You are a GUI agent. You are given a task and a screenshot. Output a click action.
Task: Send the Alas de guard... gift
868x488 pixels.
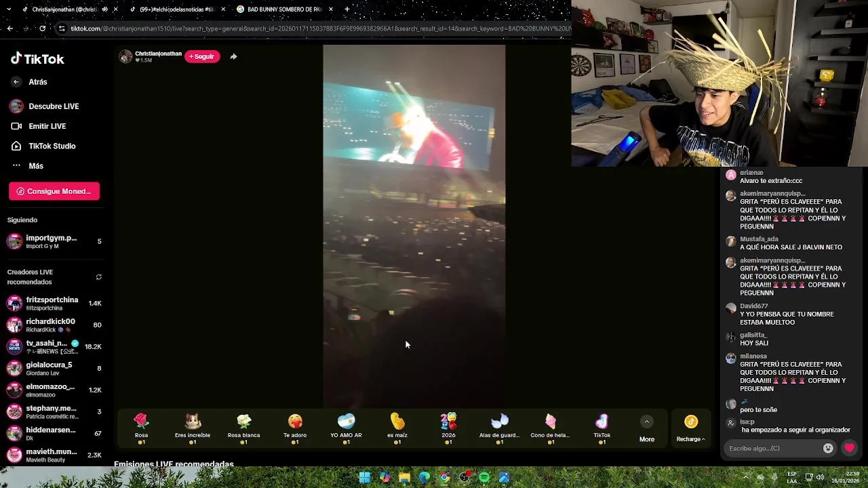click(x=499, y=428)
